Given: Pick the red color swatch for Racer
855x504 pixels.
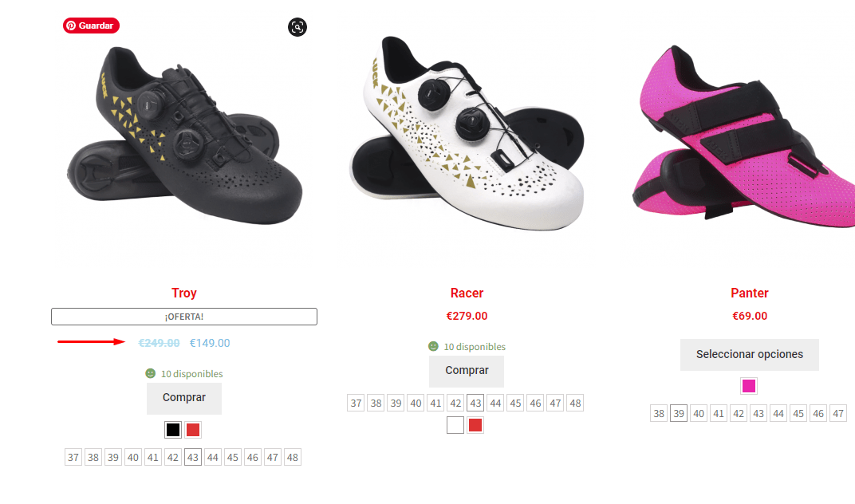Looking at the screenshot, I should pos(475,425).
